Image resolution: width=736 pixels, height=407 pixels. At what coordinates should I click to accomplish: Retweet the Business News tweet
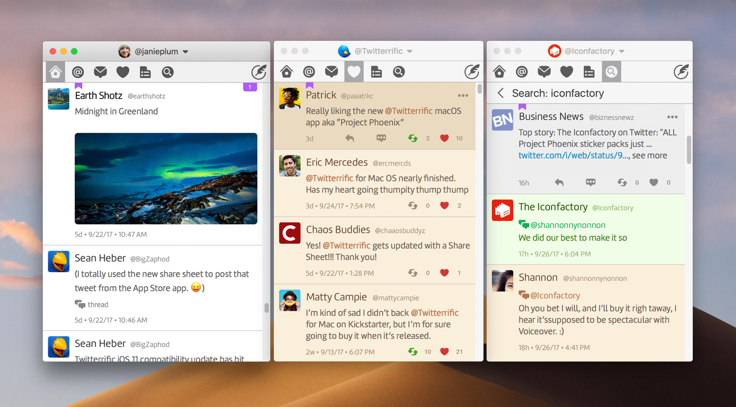pyautogui.click(x=622, y=183)
